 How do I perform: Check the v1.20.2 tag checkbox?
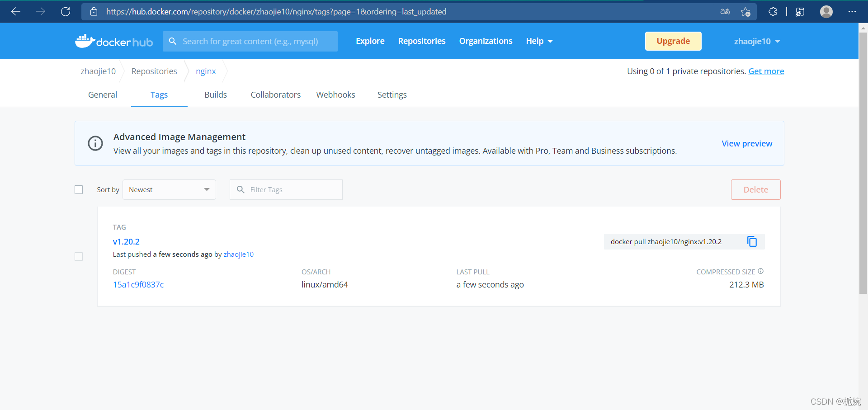point(79,256)
